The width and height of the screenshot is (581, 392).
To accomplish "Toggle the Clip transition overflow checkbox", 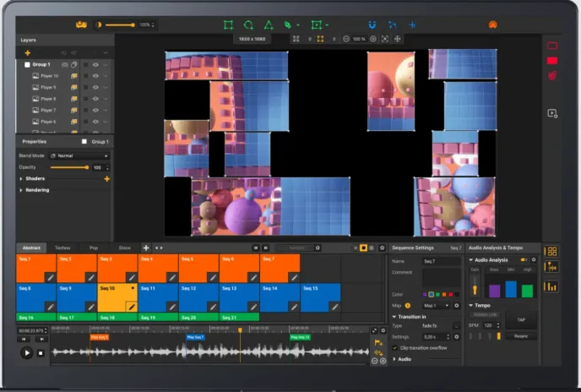I will point(395,348).
